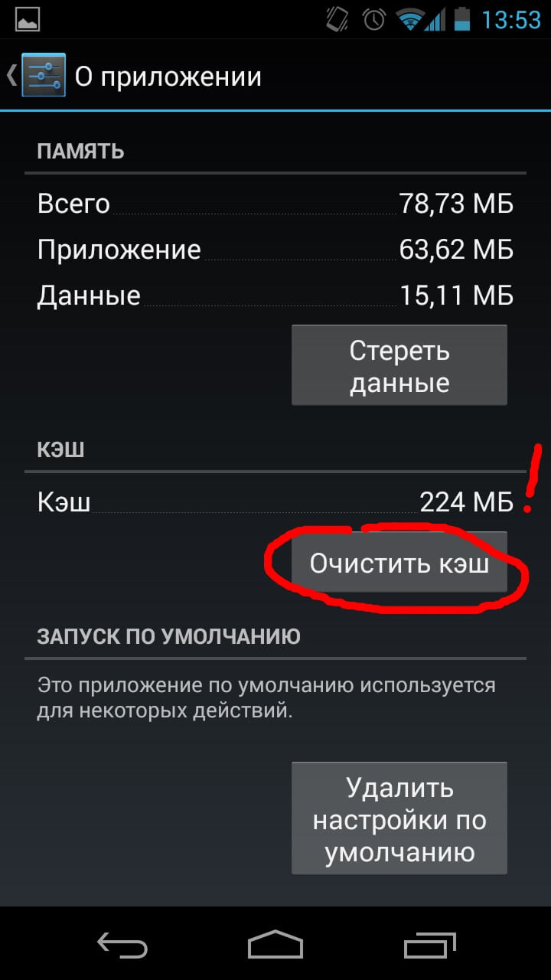Tap the vibrate mode icon in status bar
This screenshot has width=551, height=980.
[x=337, y=19]
